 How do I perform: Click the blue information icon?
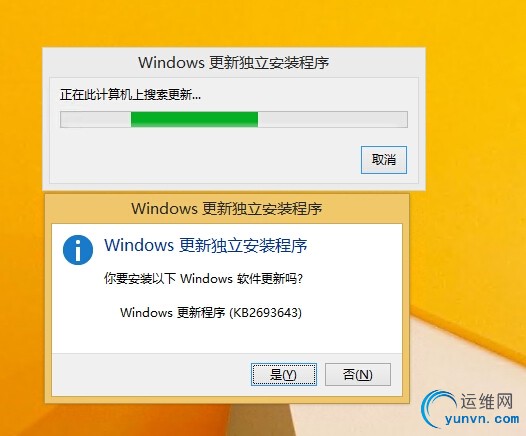click(x=78, y=250)
